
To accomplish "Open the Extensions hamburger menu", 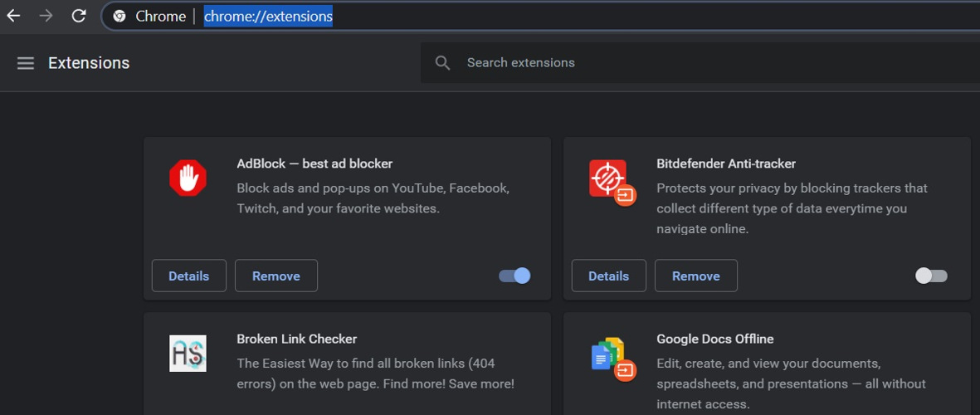I will pyautogui.click(x=26, y=63).
